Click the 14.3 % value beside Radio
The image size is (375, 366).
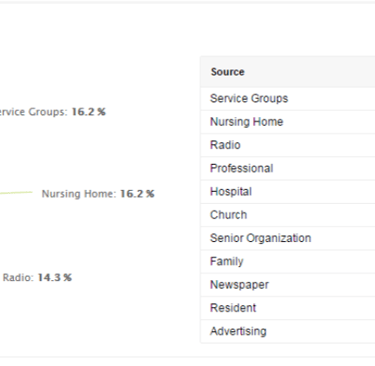(55, 277)
